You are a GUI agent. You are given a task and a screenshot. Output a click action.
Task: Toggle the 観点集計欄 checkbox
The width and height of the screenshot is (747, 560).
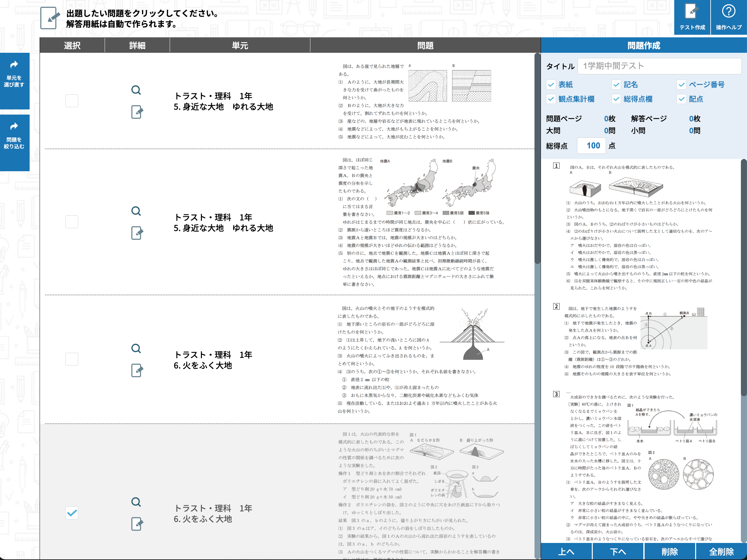click(x=551, y=99)
